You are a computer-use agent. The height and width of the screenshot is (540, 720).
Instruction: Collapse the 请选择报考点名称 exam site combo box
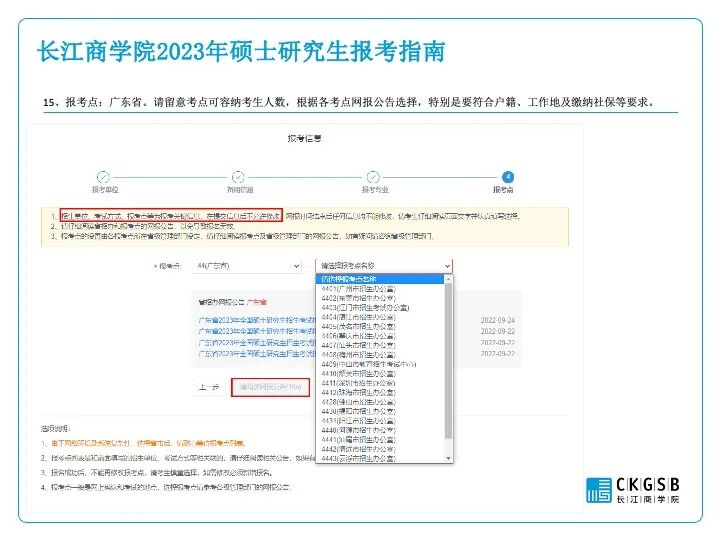point(384,266)
